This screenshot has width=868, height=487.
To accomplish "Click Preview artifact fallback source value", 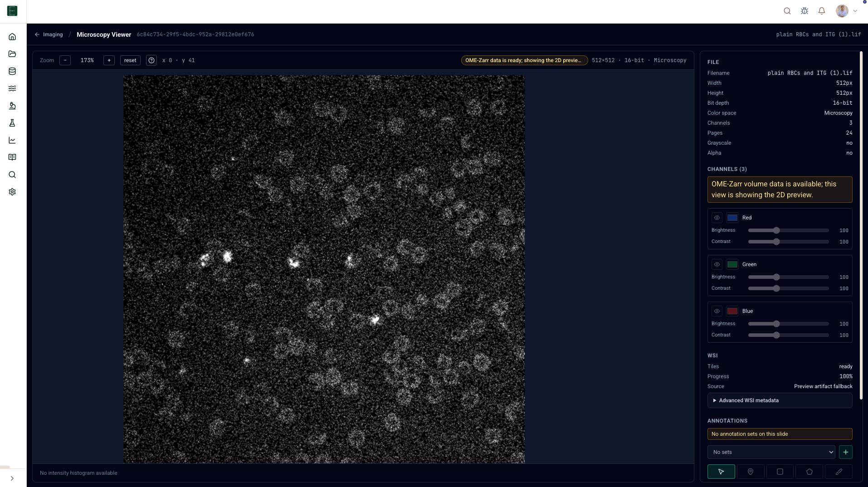I will [823, 386].
